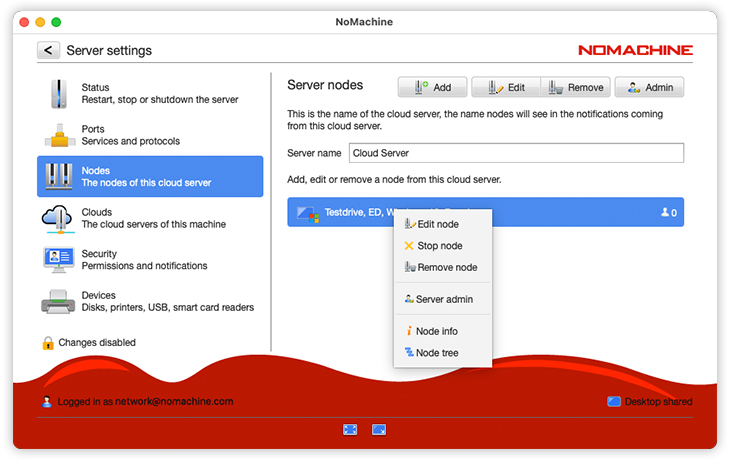Click the Desktop shared icon
The image size is (730, 461).
point(614,402)
